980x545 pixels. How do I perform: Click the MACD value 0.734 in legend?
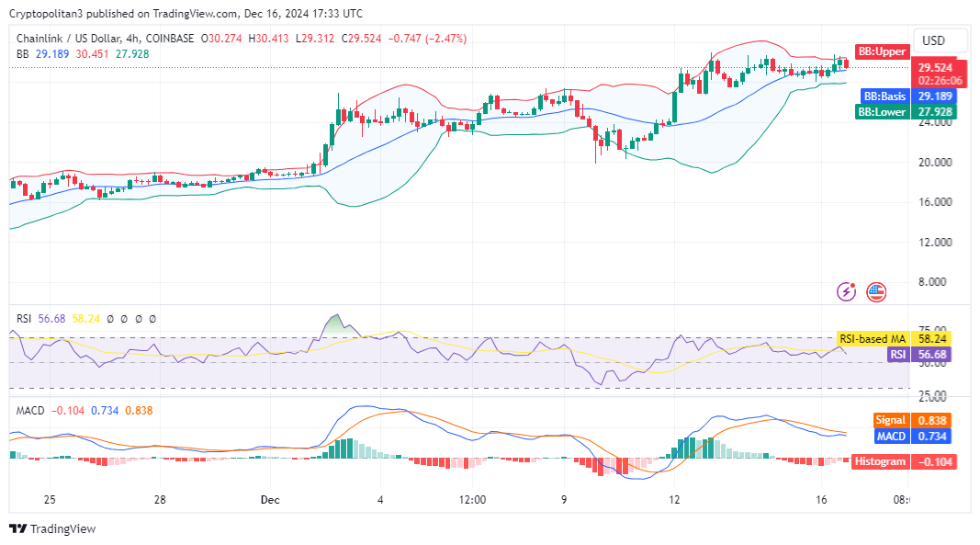[105, 411]
